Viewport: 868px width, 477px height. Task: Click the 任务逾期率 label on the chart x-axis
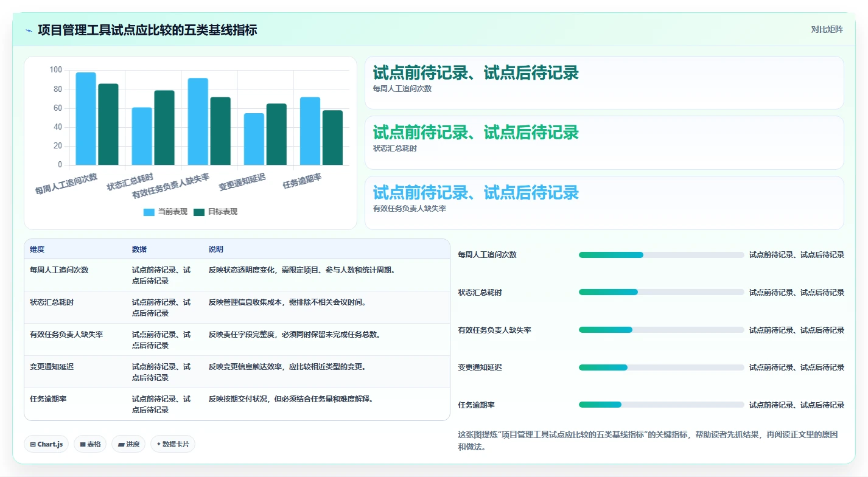tap(303, 181)
